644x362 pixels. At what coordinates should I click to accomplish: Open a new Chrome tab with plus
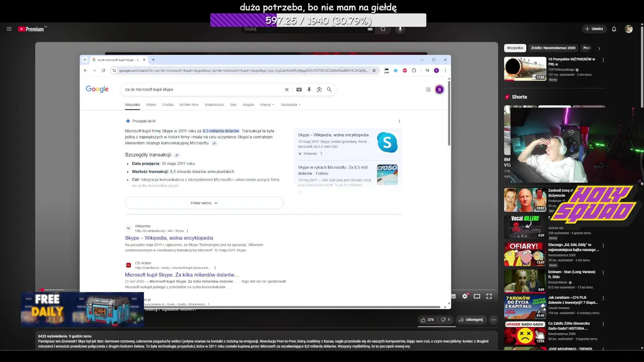tap(153, 60)
